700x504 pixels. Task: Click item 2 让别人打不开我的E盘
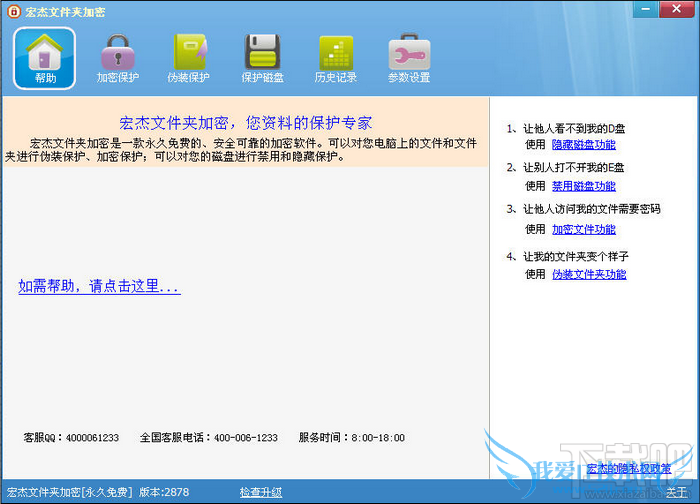(x=565, y=167)
